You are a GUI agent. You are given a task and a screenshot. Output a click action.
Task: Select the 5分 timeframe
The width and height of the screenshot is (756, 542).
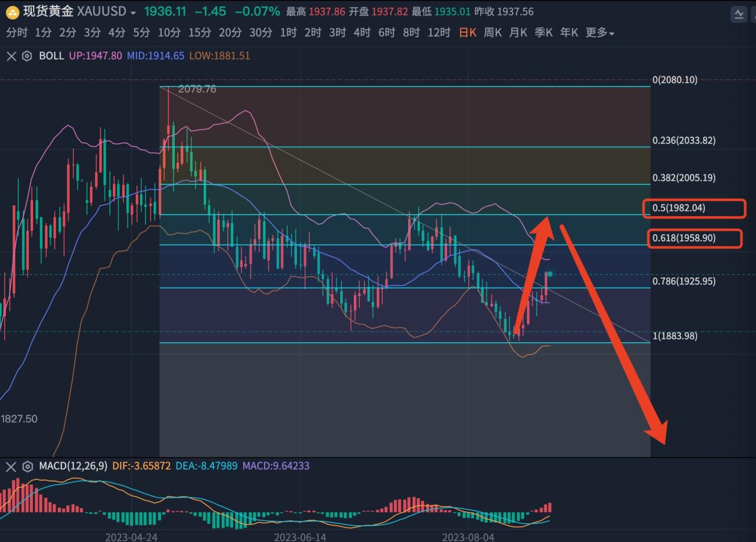(x=141, y=33)
